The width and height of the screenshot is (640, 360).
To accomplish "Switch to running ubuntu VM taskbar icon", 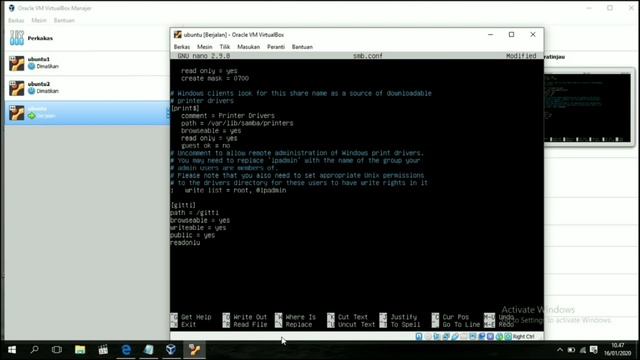I will (x=194, y=350).
